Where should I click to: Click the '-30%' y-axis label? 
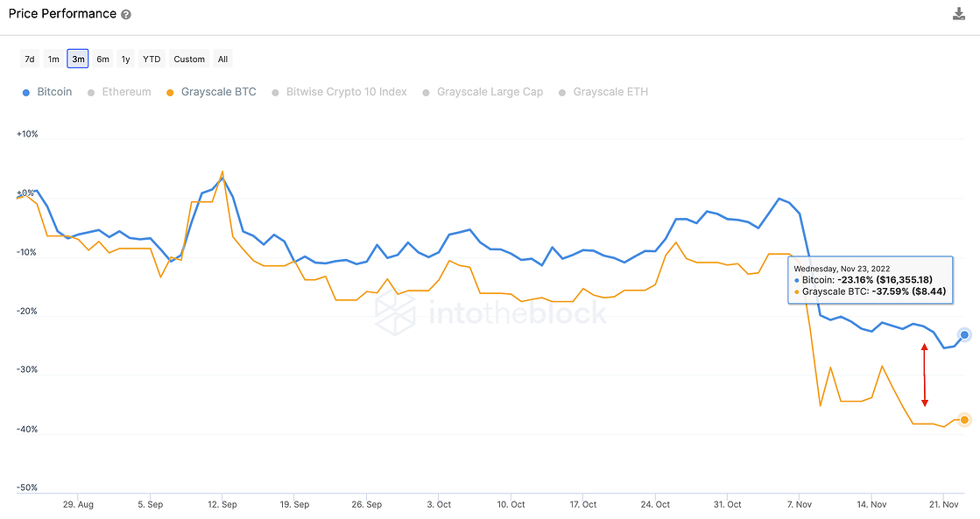(27, 369)
